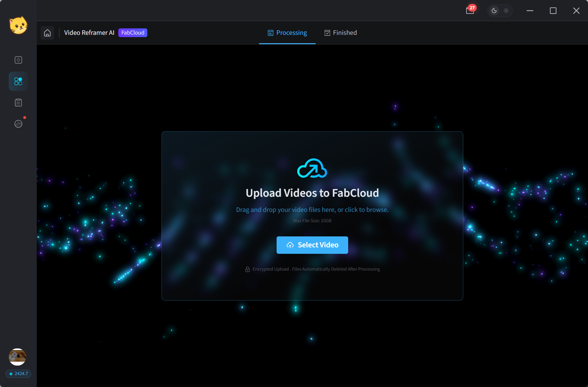588x387 pixels.
Task: Switch to the Finished tab
Action: click(x=340, y=33)
